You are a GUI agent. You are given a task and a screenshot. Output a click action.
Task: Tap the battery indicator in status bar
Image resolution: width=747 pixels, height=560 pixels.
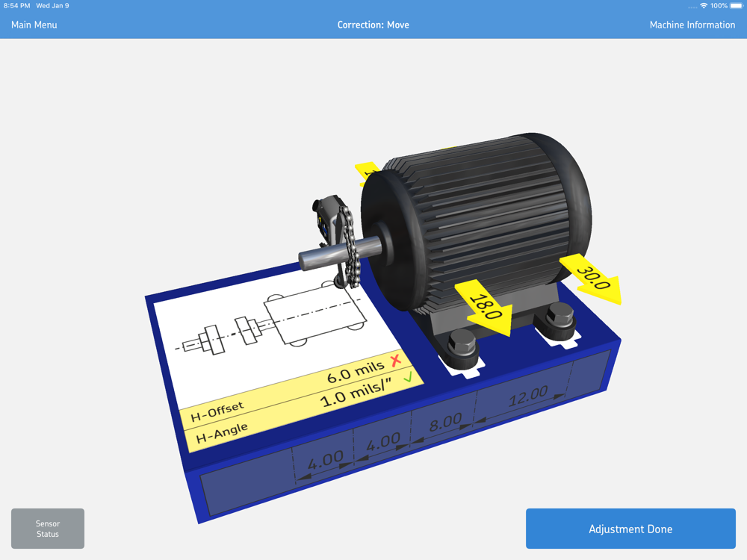(737, 6)
